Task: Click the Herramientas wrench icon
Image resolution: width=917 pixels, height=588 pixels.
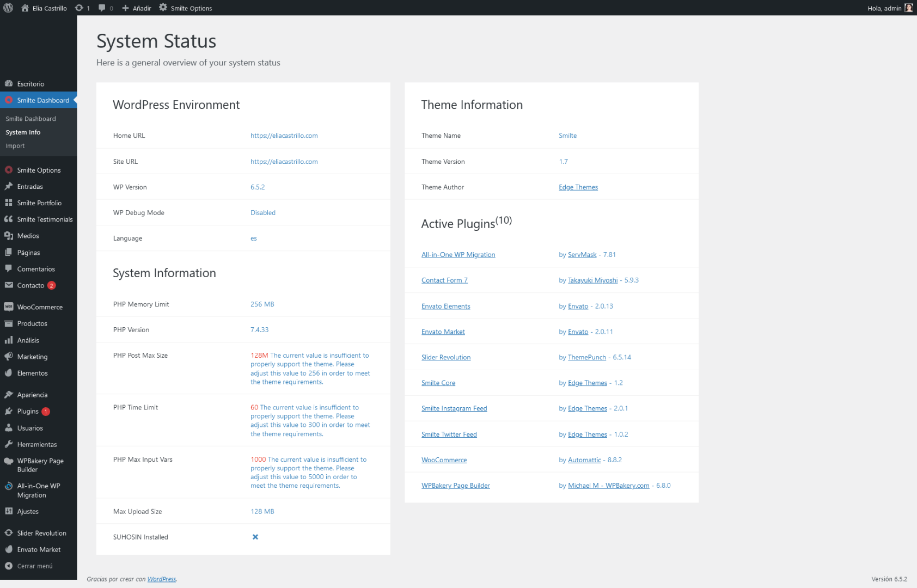Action: pyautogui.click(x=9, y=444)
